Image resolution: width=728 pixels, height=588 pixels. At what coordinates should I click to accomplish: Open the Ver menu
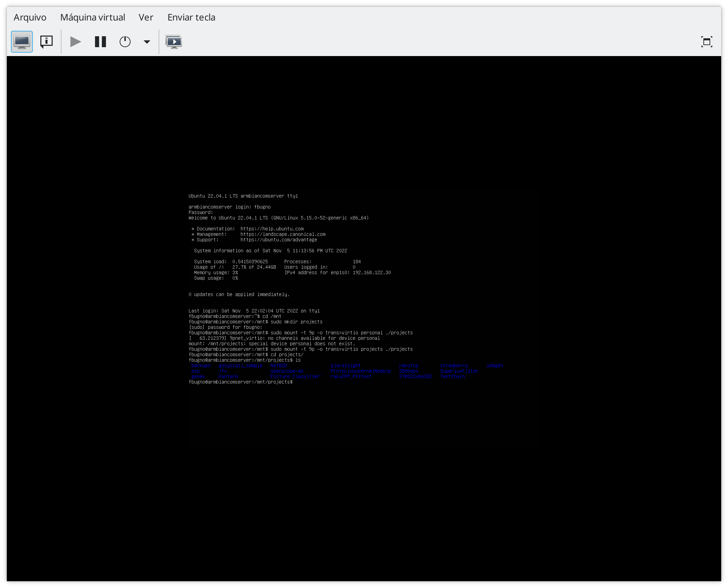(x=146, y=17)
